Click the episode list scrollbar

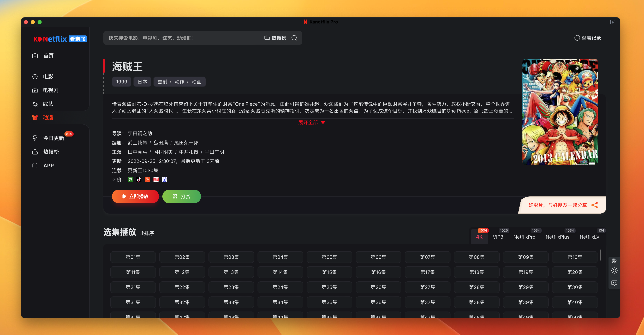tap(600, 255)
